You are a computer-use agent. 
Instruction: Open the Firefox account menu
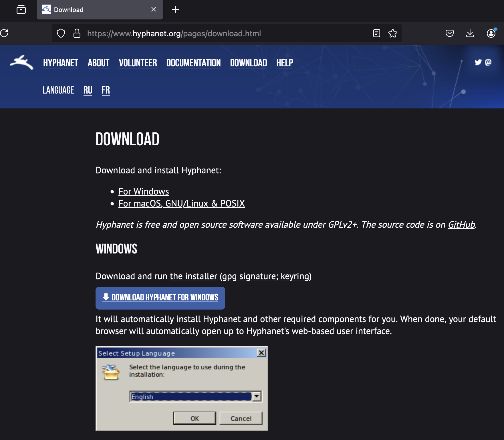point(491,33)
